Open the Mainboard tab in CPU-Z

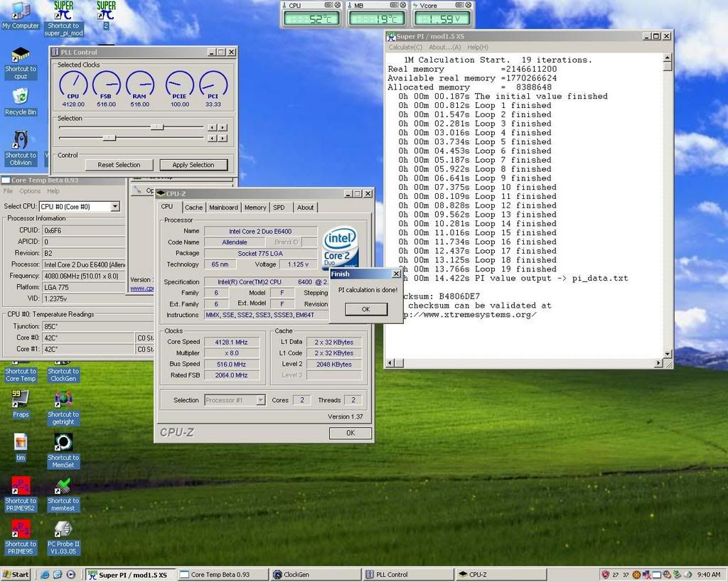pyautogui.click(x=223, y=208)
